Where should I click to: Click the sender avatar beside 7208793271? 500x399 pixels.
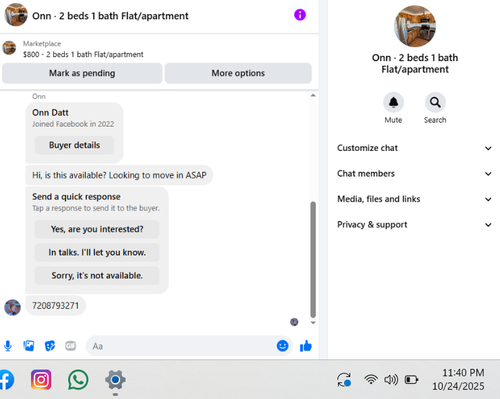pyautogui.click(x=12, y=307)
